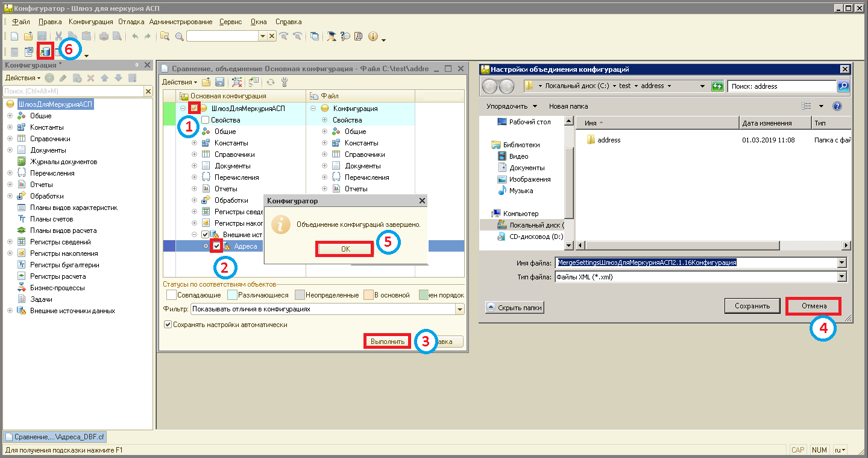Open the Конфигурация menu in the menu bar
Image resolution: width=868 pixels, height=458 pixels.
(90, 22)
